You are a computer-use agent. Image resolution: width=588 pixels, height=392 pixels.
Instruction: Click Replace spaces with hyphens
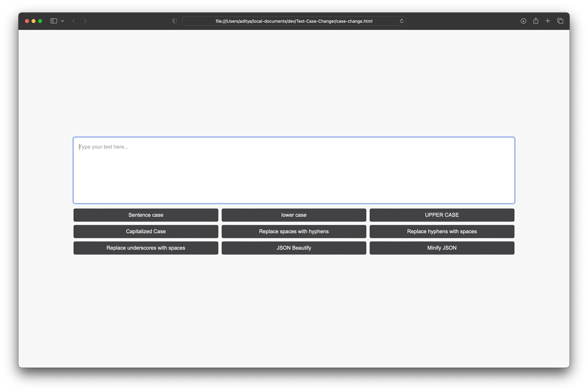pyautogui.click(x=294, y=232)
